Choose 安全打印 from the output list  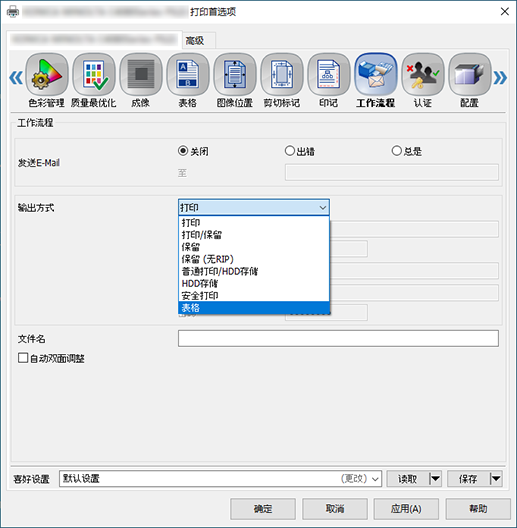tap(254, 295)
